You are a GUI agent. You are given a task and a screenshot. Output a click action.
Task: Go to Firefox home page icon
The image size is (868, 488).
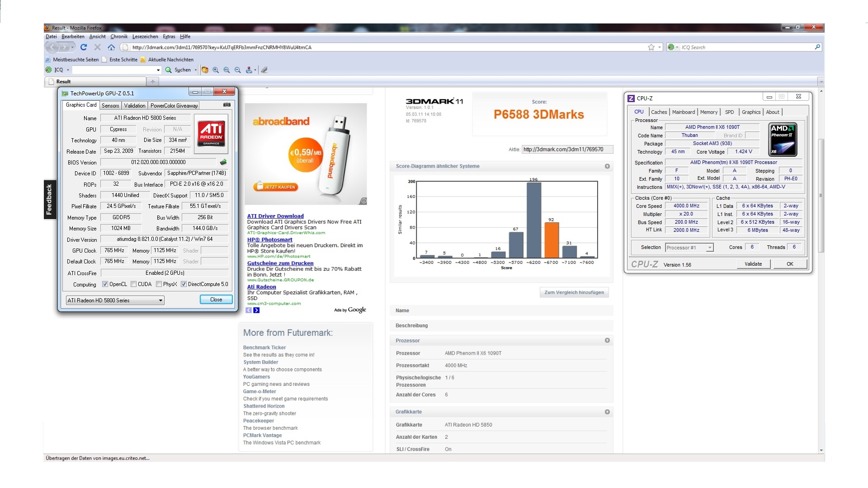click(111, 47)
